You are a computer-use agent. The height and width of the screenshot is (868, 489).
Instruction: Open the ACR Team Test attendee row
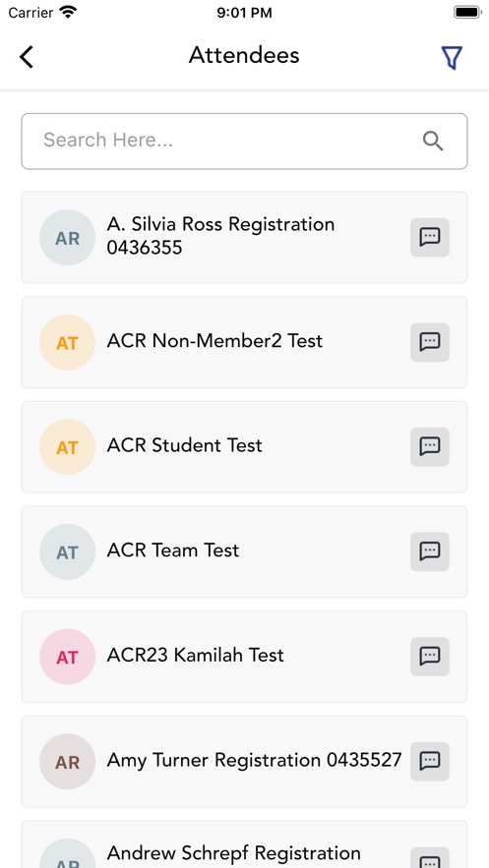pos(244,551)
